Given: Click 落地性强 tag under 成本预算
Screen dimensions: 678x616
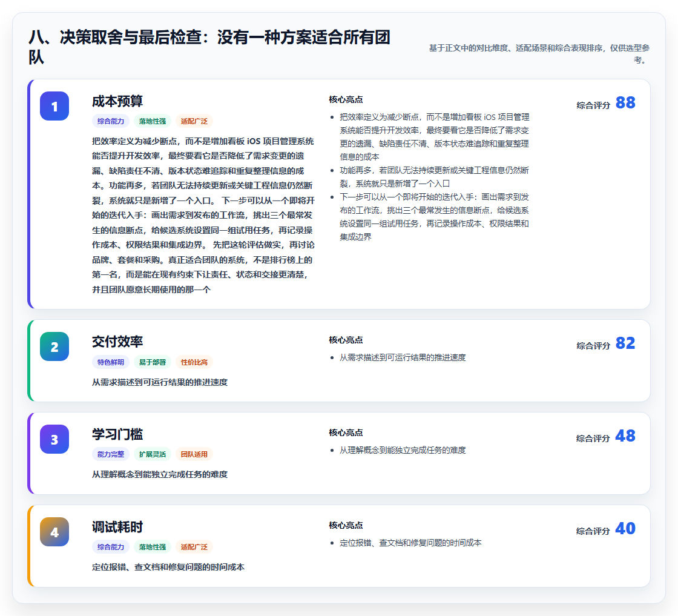Looking at the screenshot, I should (x=153, y=121).
